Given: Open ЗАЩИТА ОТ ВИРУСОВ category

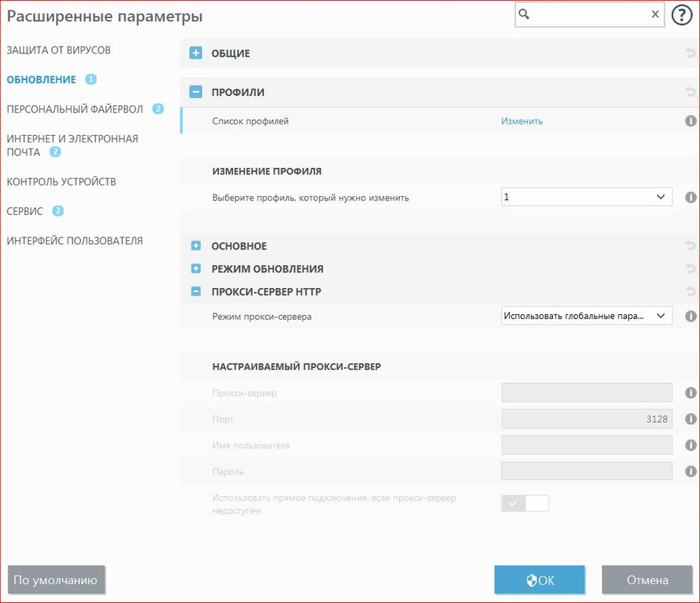Looking at the screenshot, I should pos(59,50).
